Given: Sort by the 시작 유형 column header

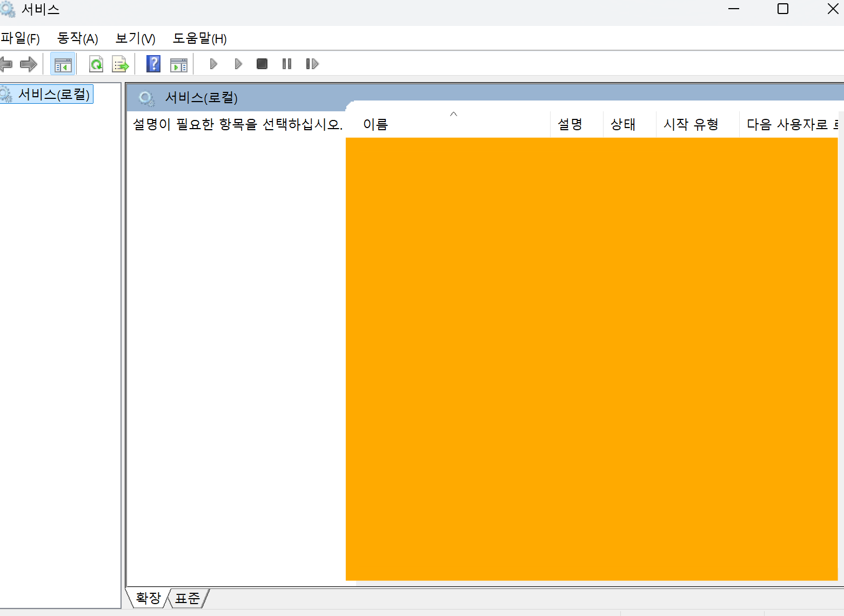Looking at the screenshot, I should click(x=698, y=124).
